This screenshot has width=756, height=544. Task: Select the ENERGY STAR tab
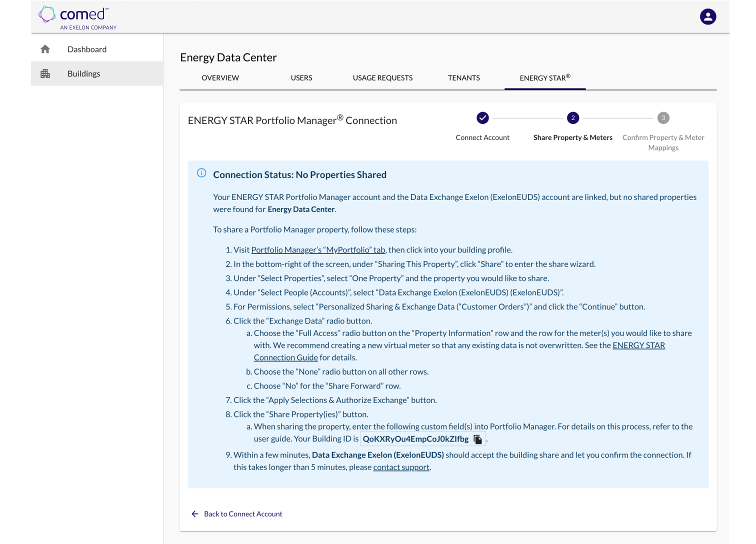tap(545, 78)
